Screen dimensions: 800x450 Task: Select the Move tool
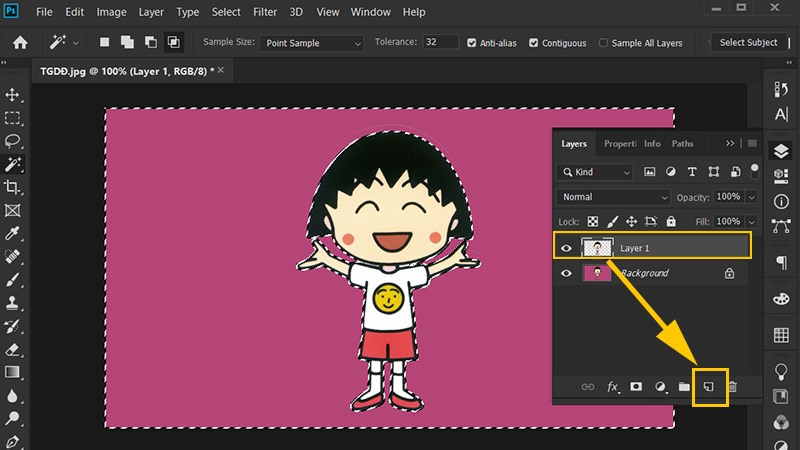coord(13,95)
